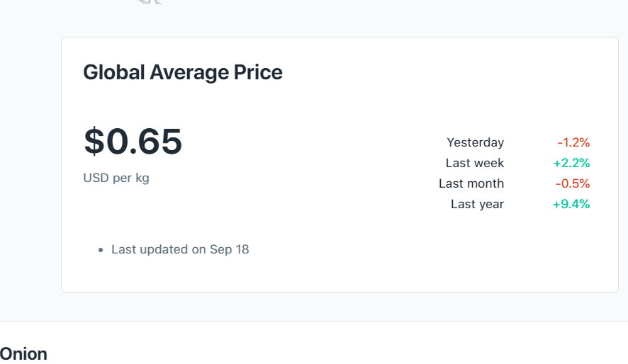Viewport: 628px width, 364px height.
Task: Select the +9.4% yearly change
Action: [x=571, y=204]
